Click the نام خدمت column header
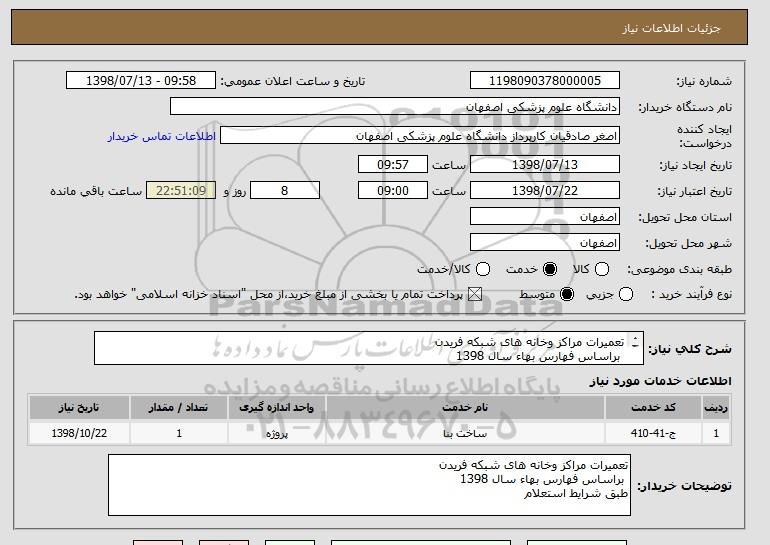Screen dimensions: 770x545 [465, 408]
